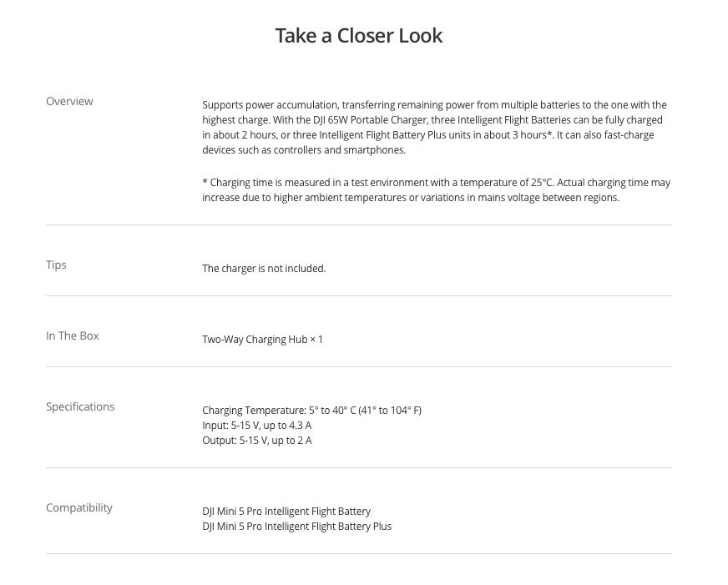
Task: Click the "* Charging time is measured" footnote
Action: (437, 189)
